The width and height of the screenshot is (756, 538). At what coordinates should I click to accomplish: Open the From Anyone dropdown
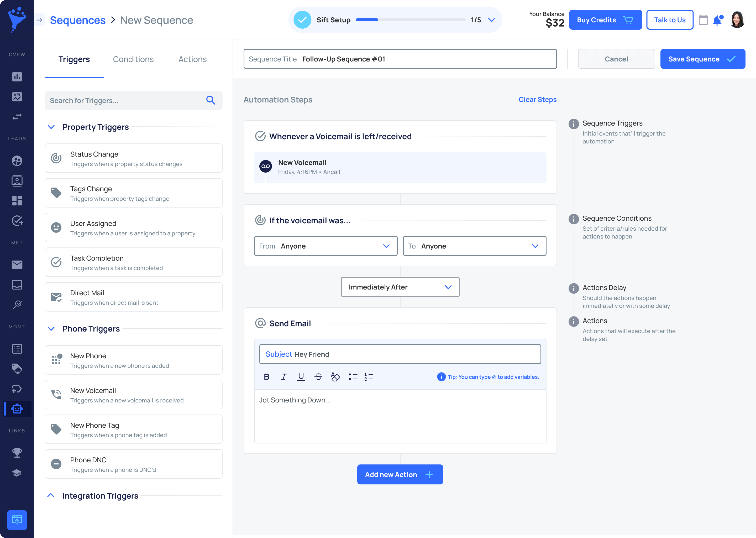coord(325,246)
